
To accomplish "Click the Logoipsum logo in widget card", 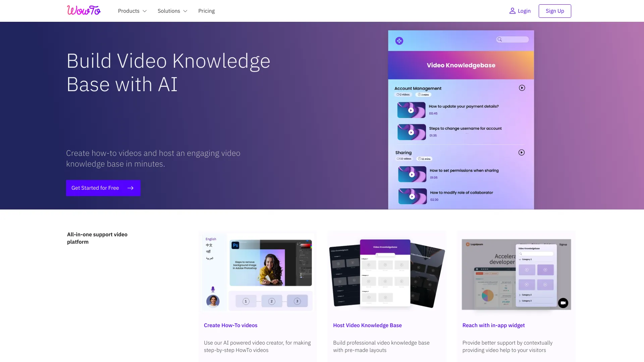I will click(474, 244).
